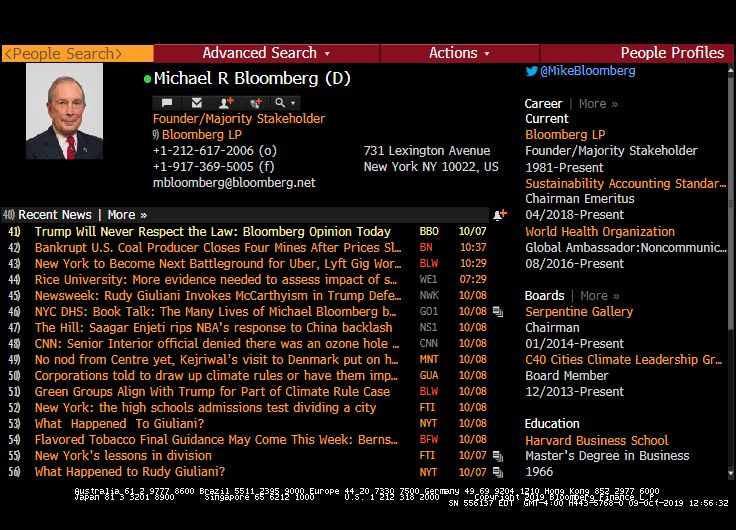
Task: Click the +1-212-617-2006 office phone number
Action: click(215, 151)
